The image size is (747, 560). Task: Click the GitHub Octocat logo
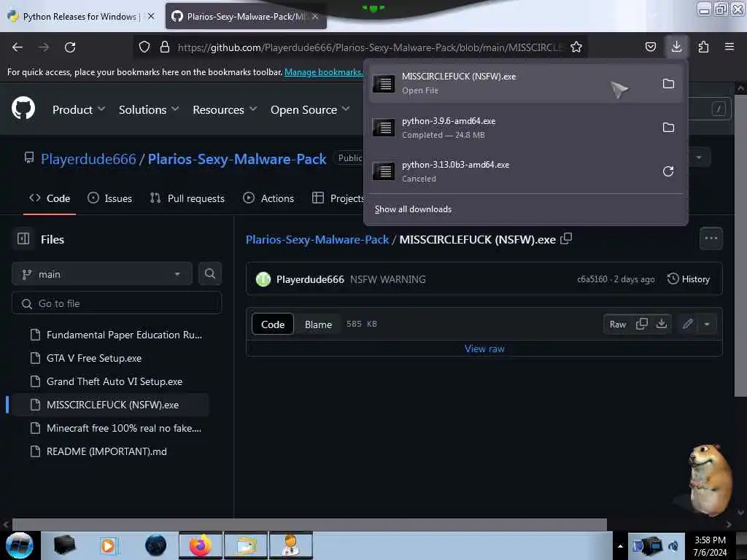click(x=23, y=109)
